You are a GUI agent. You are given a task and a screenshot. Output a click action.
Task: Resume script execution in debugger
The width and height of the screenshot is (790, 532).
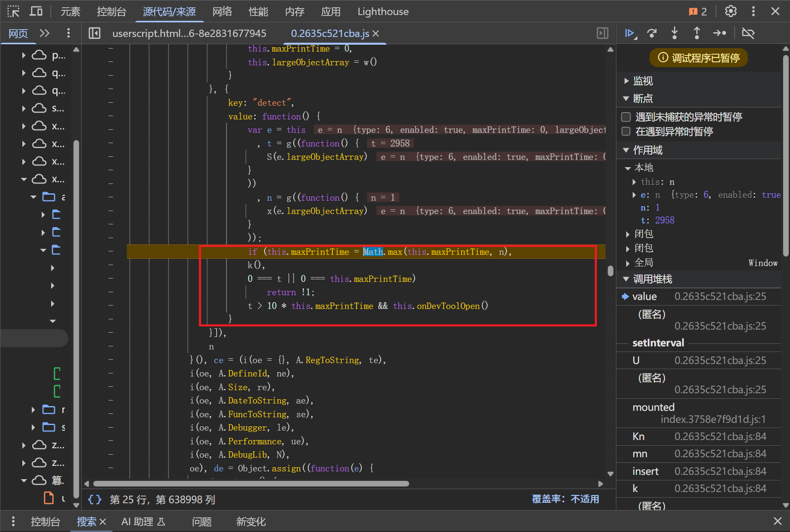(x=630, y=33)
